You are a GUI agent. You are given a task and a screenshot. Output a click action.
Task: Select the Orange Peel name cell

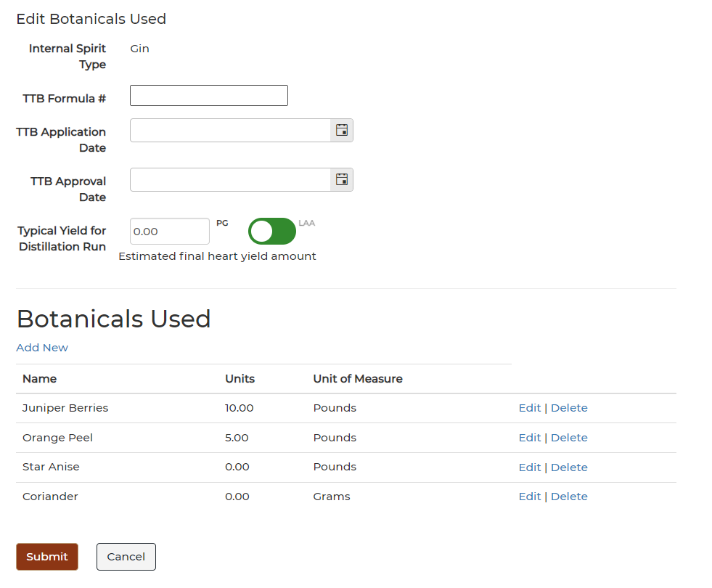(57, 438)
